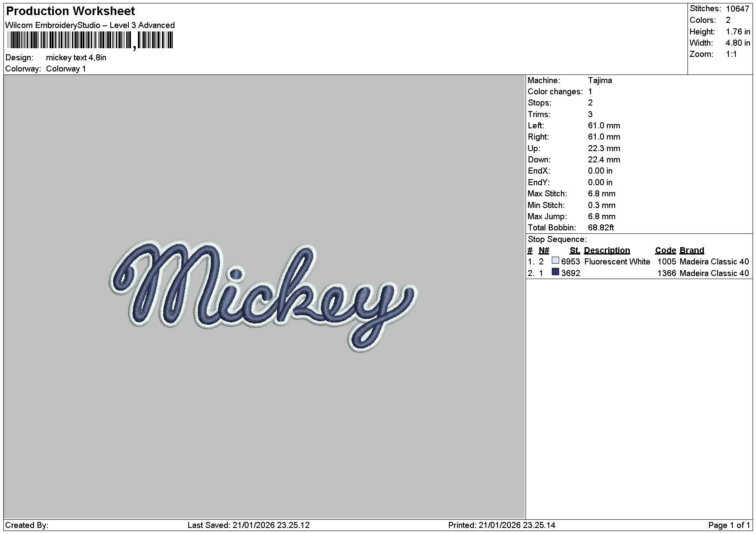Click the Machine value Tajima

600,80
